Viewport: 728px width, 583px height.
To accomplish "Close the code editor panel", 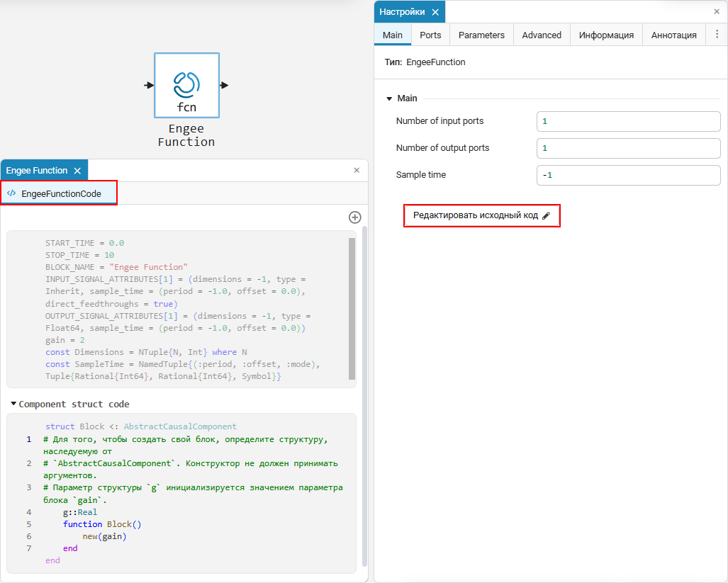I will 357,170.
